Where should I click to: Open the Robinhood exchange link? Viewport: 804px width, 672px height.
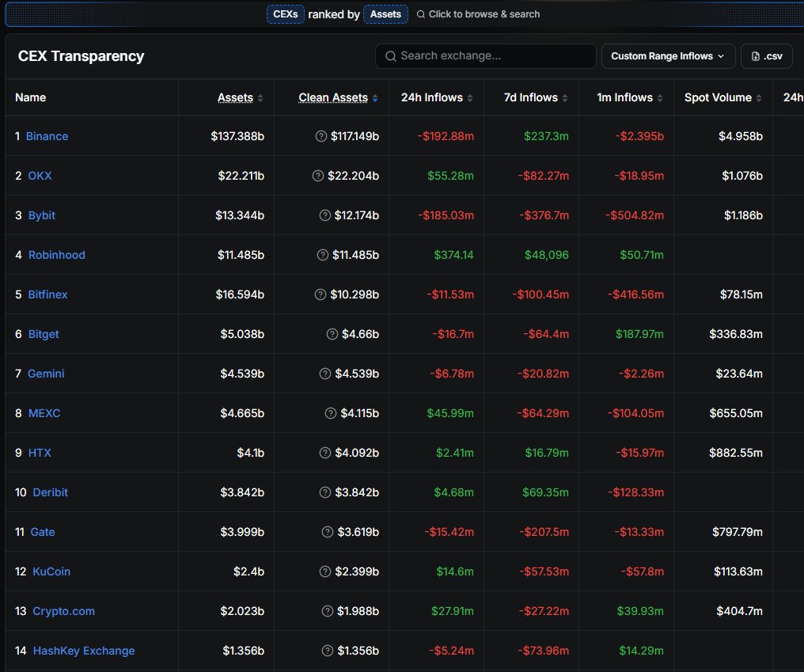click(x=57, y=254)
